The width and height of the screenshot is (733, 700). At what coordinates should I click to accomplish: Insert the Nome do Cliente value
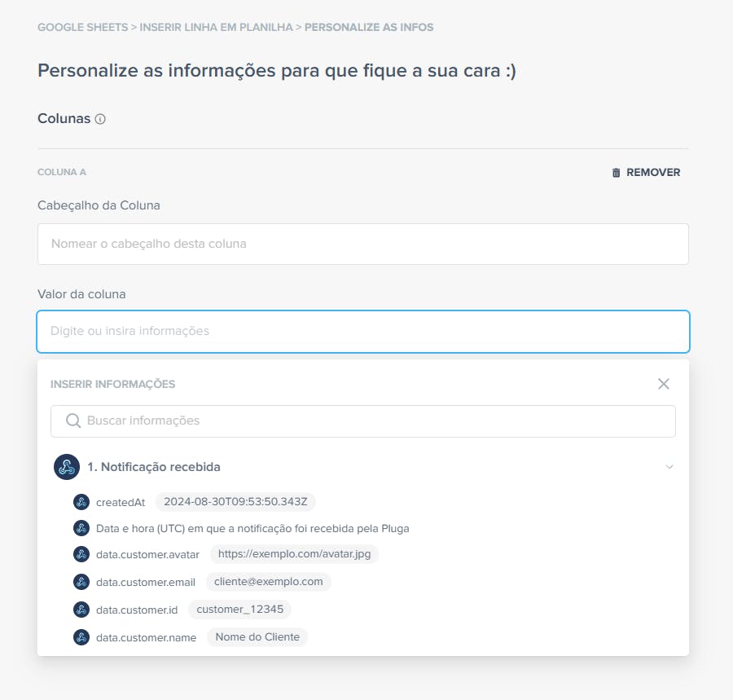click(257, 637)
